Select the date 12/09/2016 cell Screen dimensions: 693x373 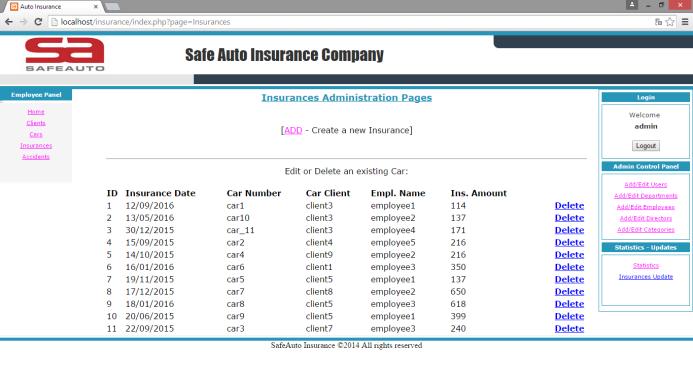pyautogui.click(x=150, y=206)
